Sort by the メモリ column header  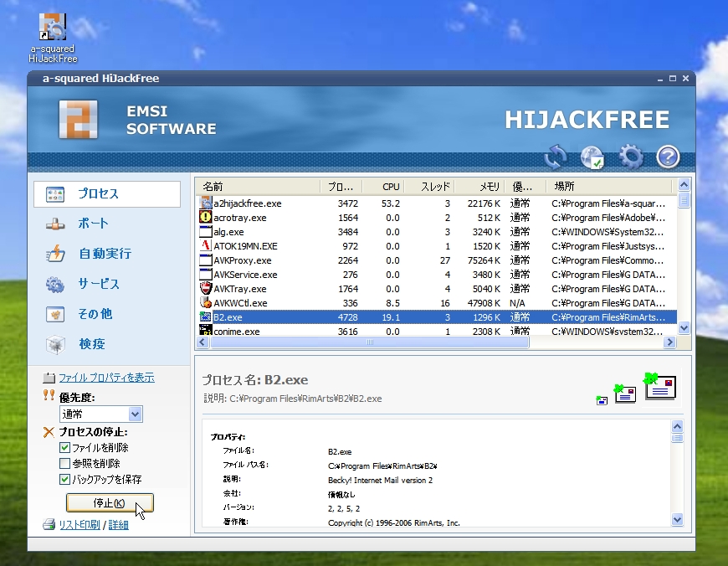(479, 187)
